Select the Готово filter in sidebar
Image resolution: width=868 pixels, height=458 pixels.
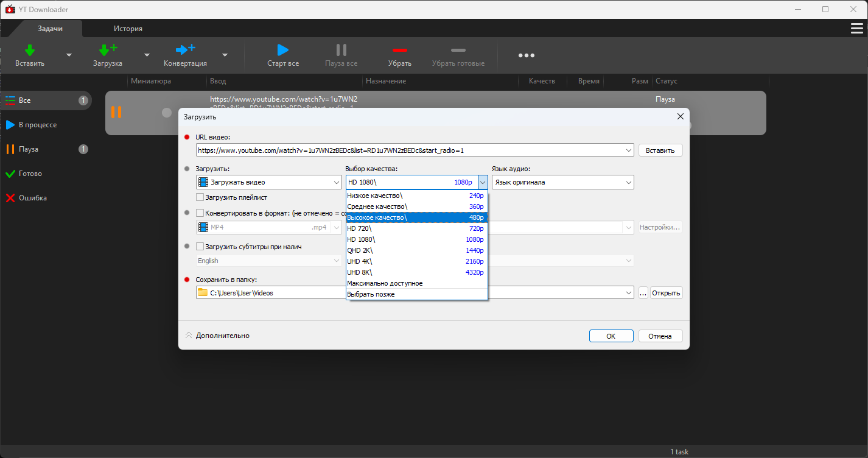pos(30,174)
